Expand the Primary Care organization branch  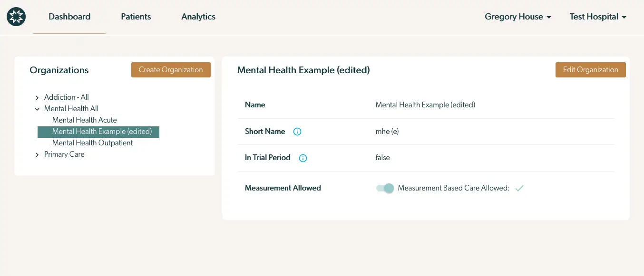coord(37,154)
